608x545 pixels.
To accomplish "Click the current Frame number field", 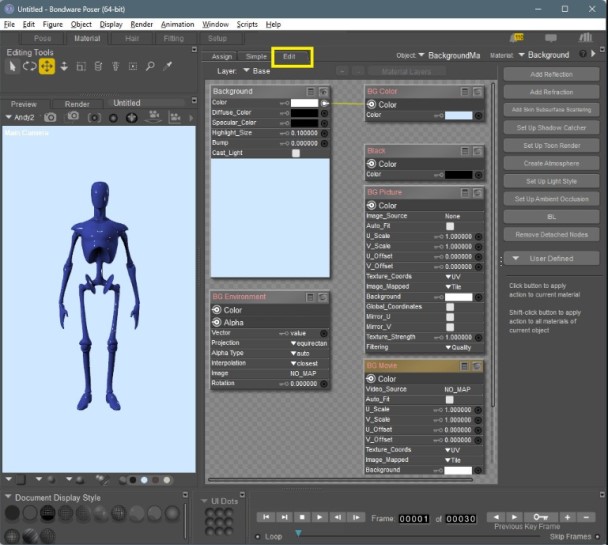I will [x=413, y=517].
